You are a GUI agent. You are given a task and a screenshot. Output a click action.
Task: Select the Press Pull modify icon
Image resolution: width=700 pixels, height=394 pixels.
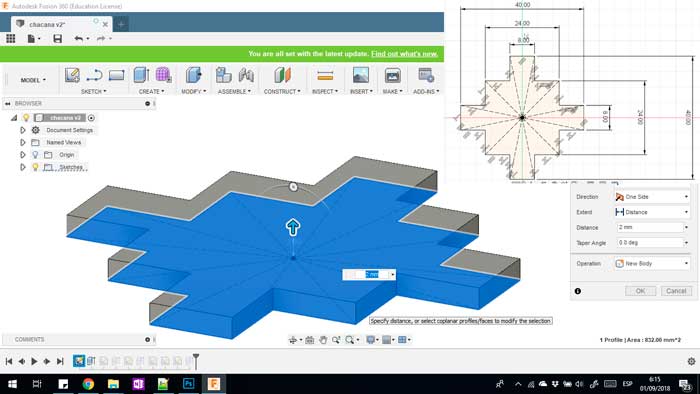(194, 75)
